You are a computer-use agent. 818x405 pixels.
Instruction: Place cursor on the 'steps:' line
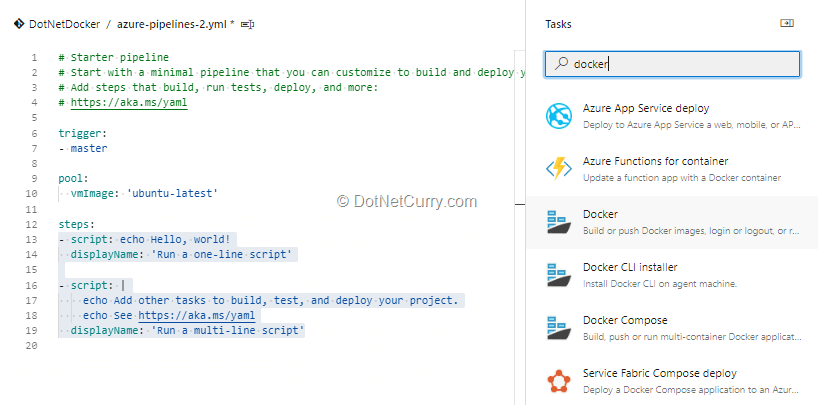click(77, 224)
